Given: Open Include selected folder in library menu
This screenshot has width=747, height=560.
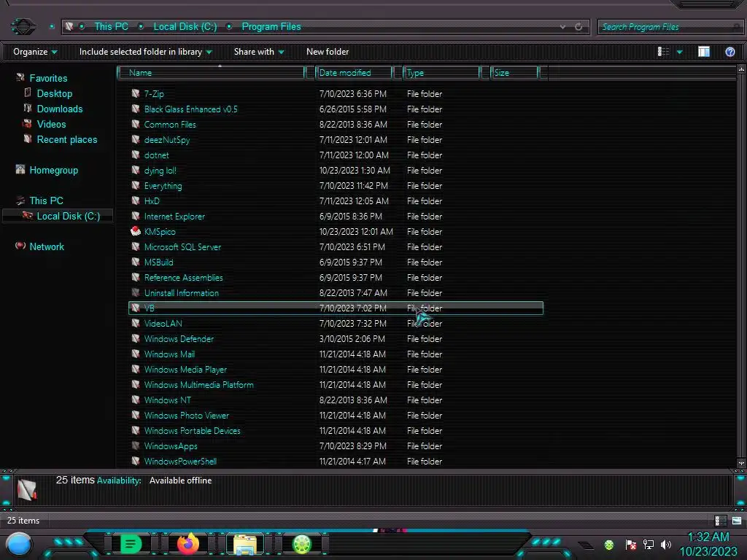Looking at the screenshot, I should pyautogui.click(x=145, y=52).
